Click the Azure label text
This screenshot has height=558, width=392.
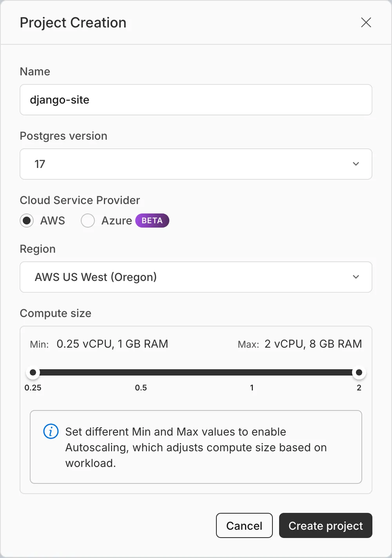coord(116,221)
